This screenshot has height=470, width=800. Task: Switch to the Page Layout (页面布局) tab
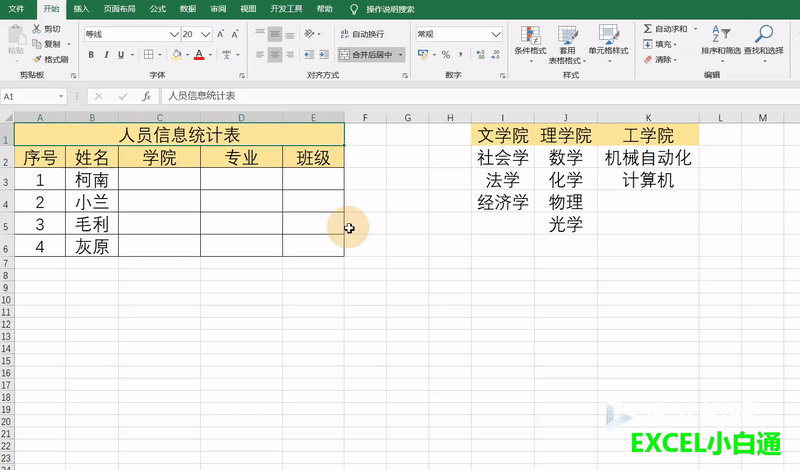coord(119,9)
